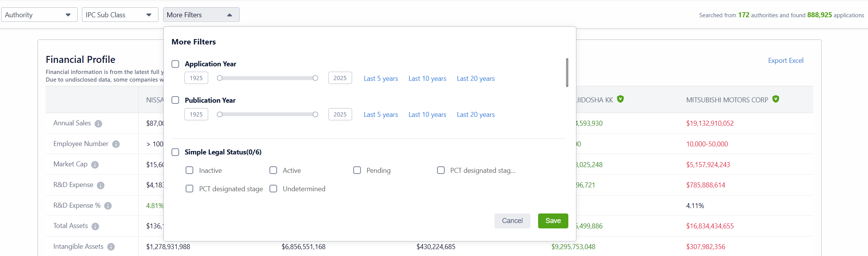This screenshot has width=868, height=256.
Task: Cancel the More Filters dialog
Action: tap(512, 221)
